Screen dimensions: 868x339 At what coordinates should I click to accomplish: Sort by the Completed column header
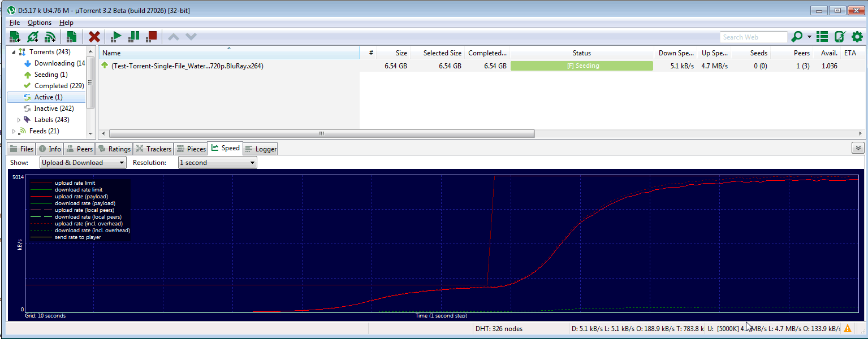pyautogui.click(x=487, y=53)
